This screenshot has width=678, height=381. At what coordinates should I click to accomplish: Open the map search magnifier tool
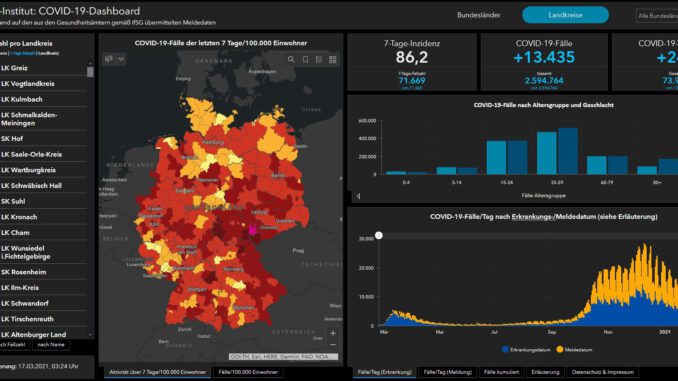pos(291,60)
